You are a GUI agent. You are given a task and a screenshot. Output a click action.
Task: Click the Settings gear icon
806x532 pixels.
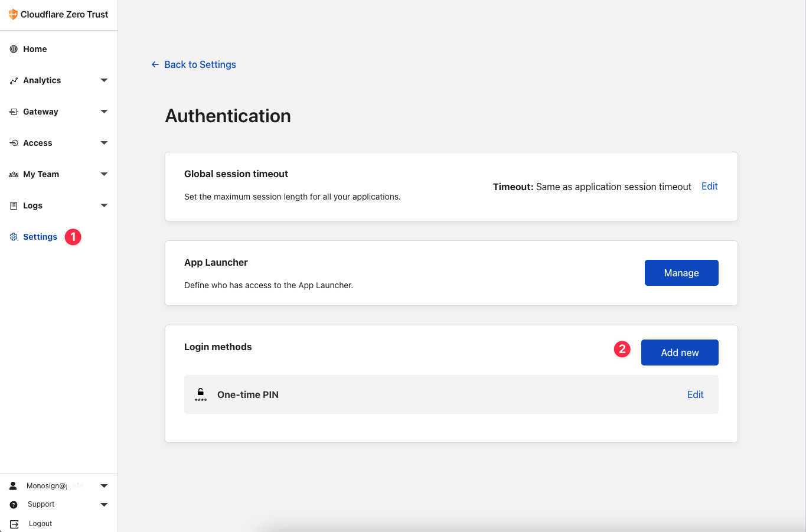click(14, 237)
